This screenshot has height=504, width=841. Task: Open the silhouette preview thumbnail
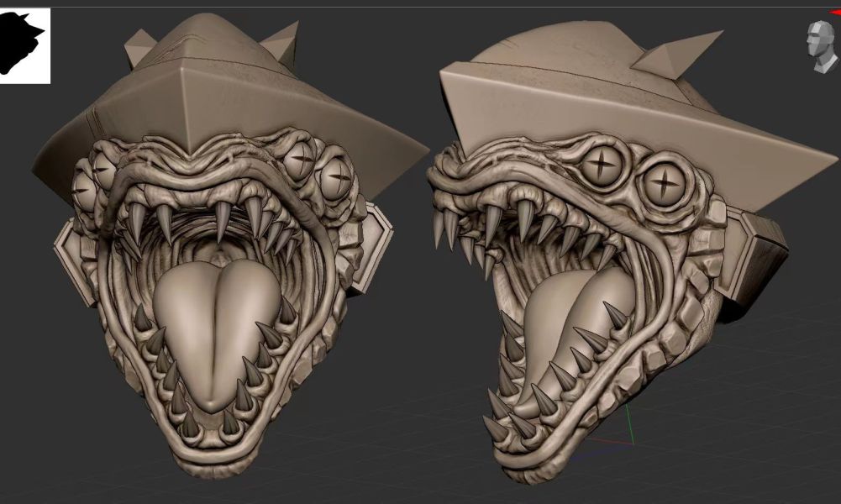pyautogui.click(x=25, y=45)
